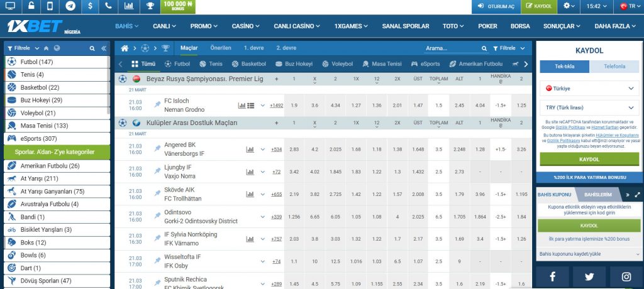The height and width of the screenshot is (289, 644).
Task: Switch to the 1. devre tab
Action: click(x=254, y=48)
